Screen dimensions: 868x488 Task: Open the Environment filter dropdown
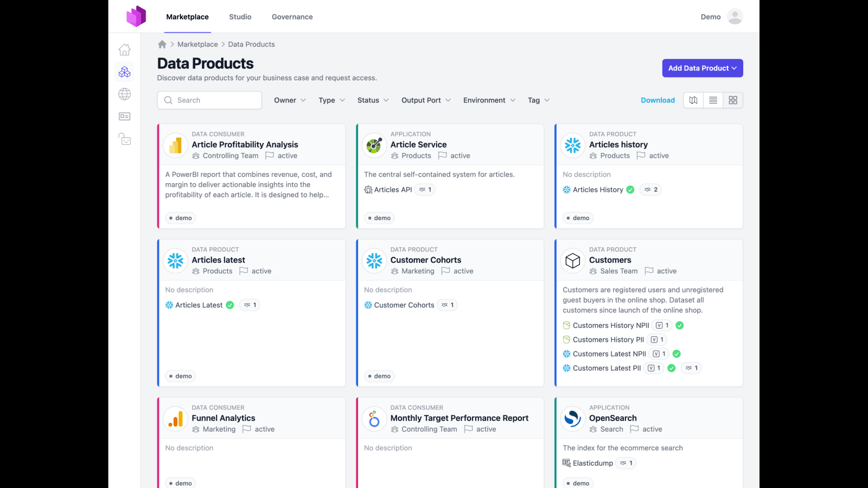tap(489, 100)
